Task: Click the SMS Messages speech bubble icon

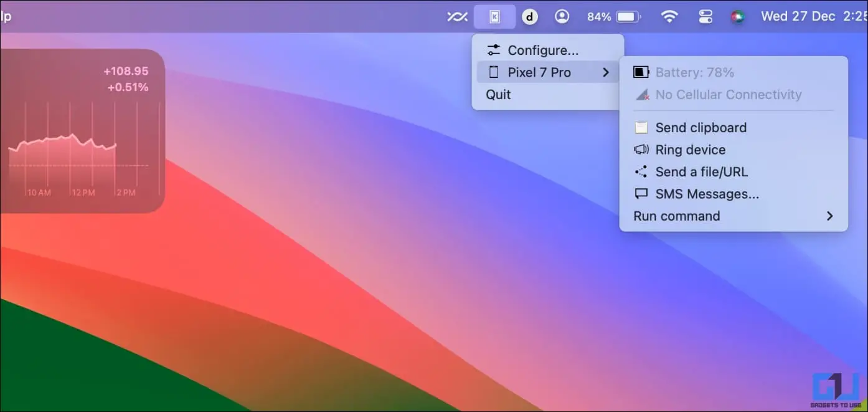Action: point(641,194)
